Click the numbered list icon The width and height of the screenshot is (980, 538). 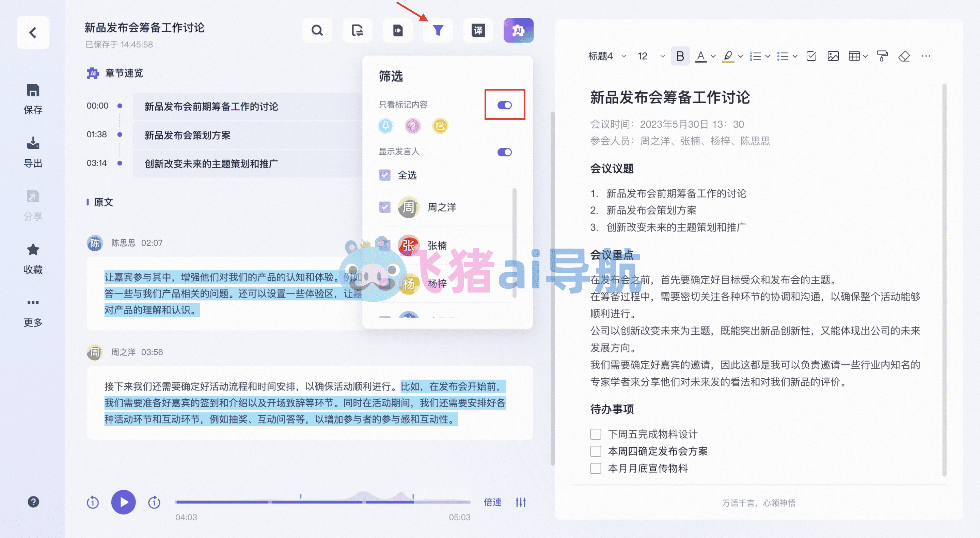point(755,56)
